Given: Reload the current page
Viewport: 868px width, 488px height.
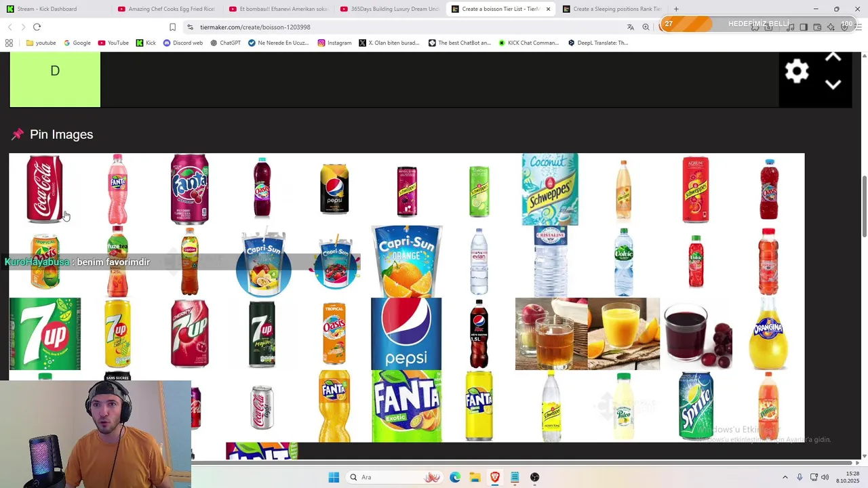Looking at the screenshot, I should click(x=37, y=27).
